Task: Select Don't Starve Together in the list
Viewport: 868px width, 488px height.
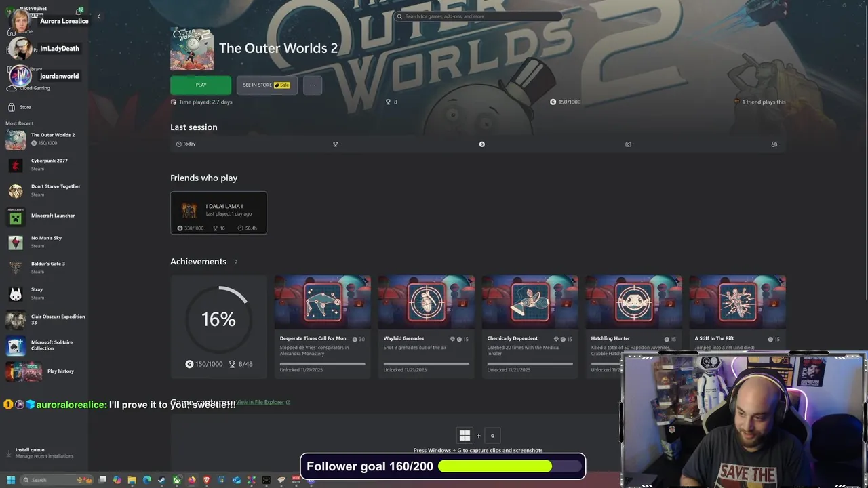Action: pos(44,190)
